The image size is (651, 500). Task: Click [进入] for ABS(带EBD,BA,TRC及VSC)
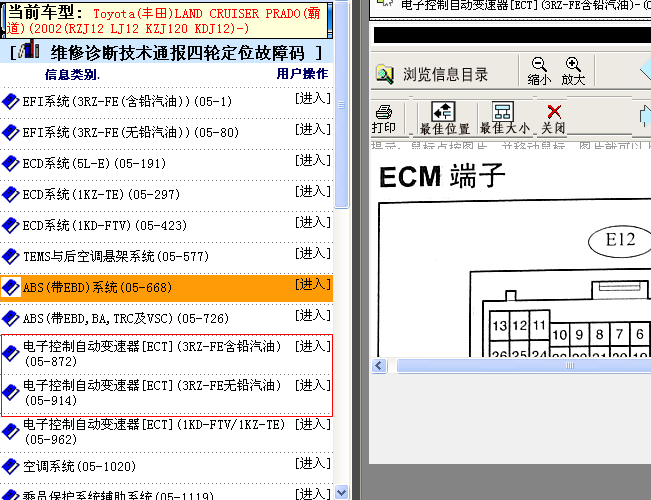tap(313, 316)
